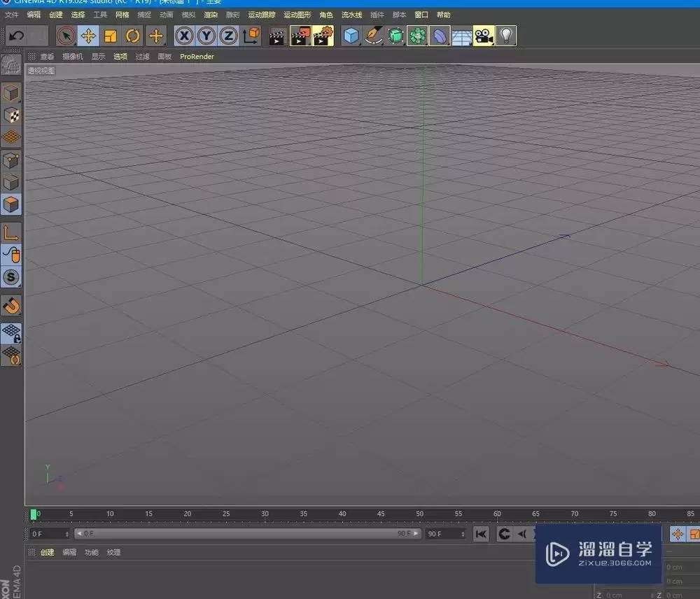Click the green timeline playhead at frame 0
Image resolution: width=700 pixels, height=599 pixels.
[34, 514]
